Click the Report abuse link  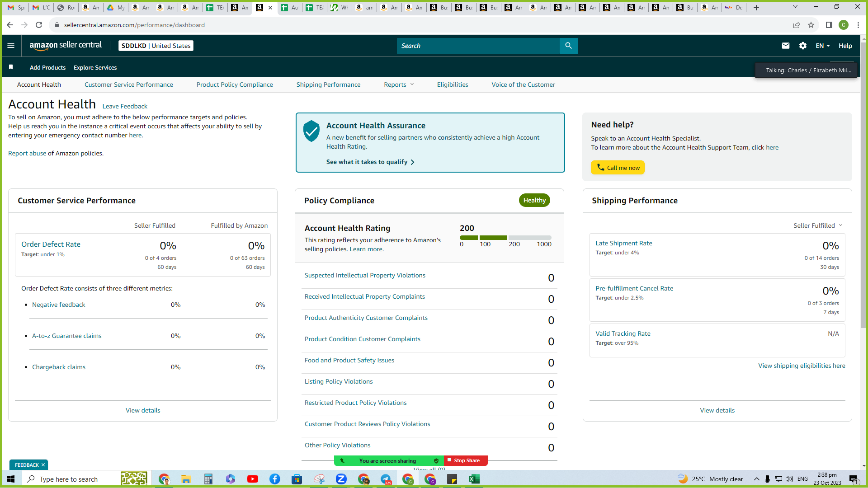coord(27,153)
